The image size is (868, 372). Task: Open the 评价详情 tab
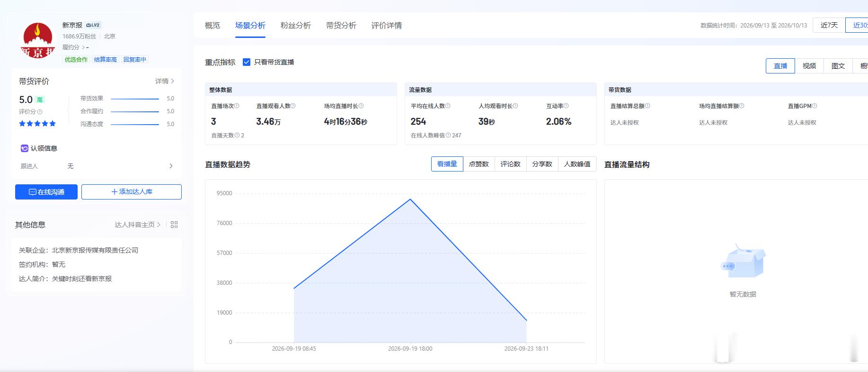387,26
